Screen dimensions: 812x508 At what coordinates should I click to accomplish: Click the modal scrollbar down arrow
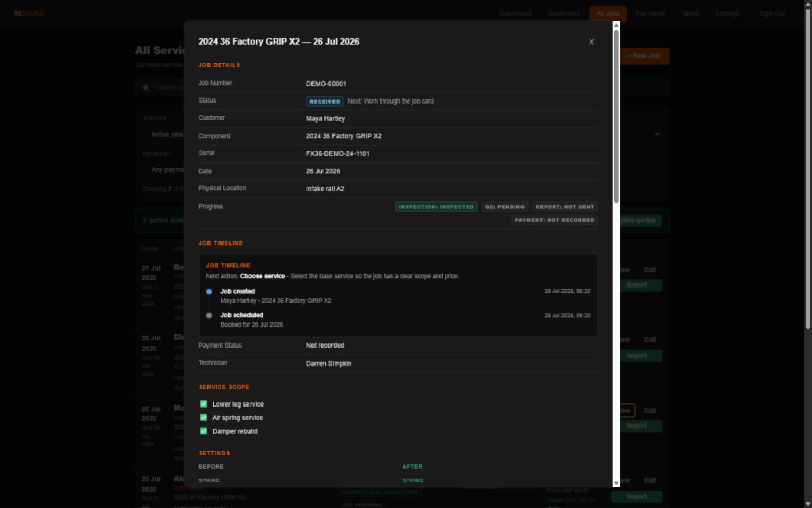(x=616, y=483)
